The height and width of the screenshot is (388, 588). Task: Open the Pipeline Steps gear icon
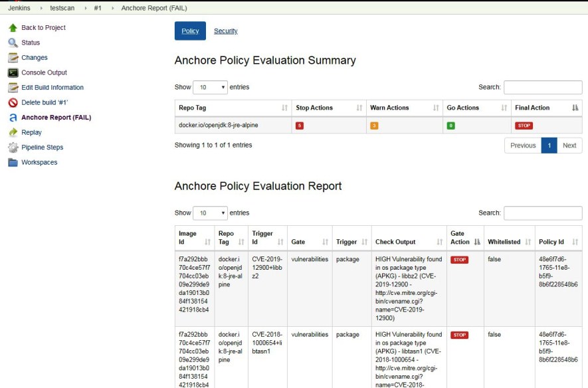pyautogui.click(x=13, y=147)
